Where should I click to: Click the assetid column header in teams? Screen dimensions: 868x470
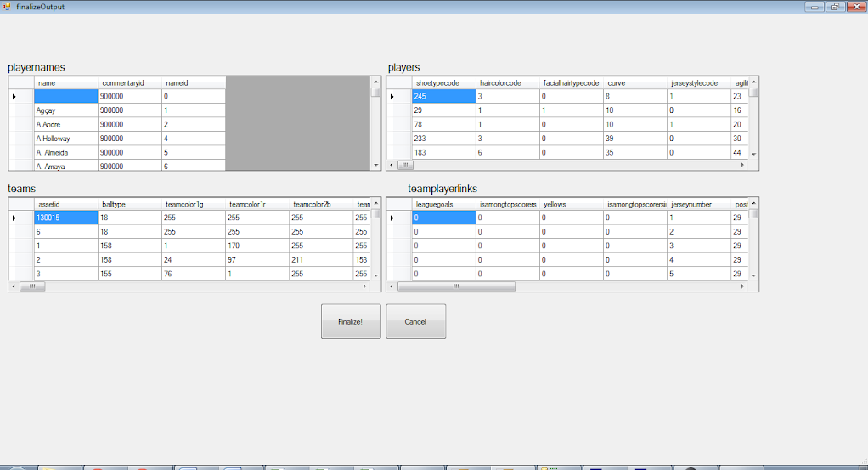(x=66, y=204)
